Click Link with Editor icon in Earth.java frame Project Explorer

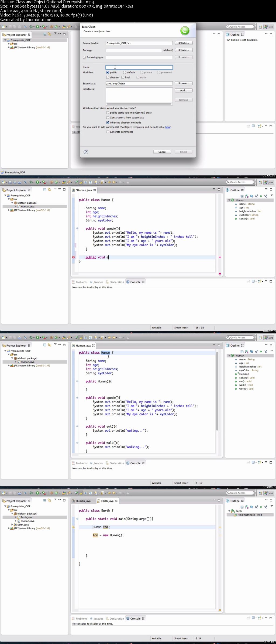pos(49,500)
